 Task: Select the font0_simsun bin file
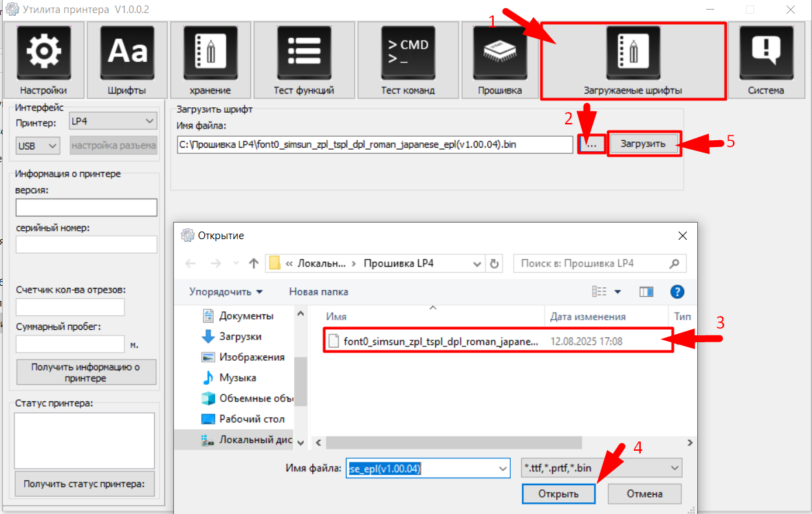coord(440,342)
